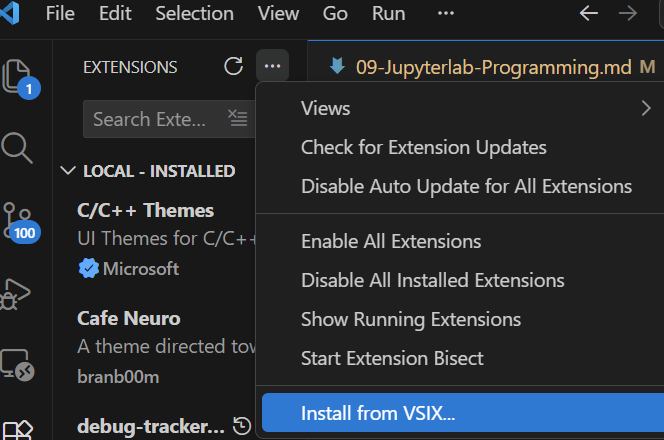Open the menu bar overflow ellipsis
Image resolution: width=664 pixels, height=440 pixels.
446,14
